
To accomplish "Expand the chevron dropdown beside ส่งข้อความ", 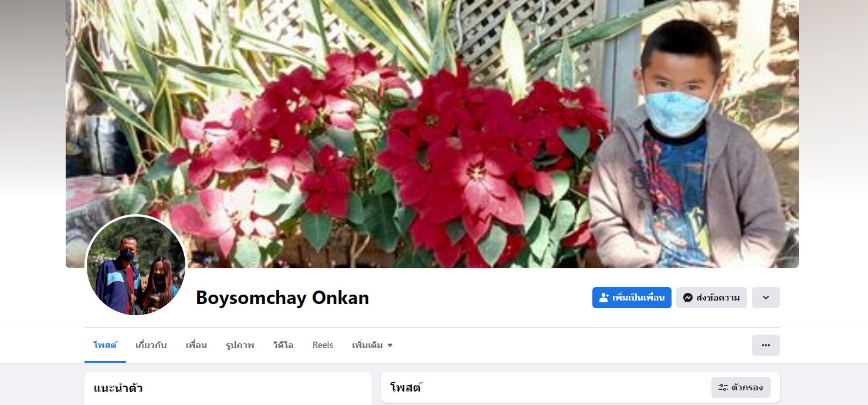I will click(765, 298).
